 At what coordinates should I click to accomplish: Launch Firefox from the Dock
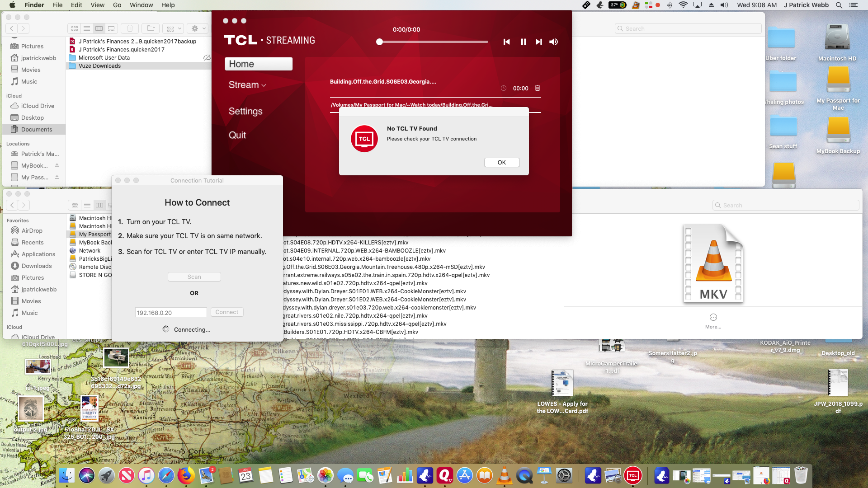(186, 475)
